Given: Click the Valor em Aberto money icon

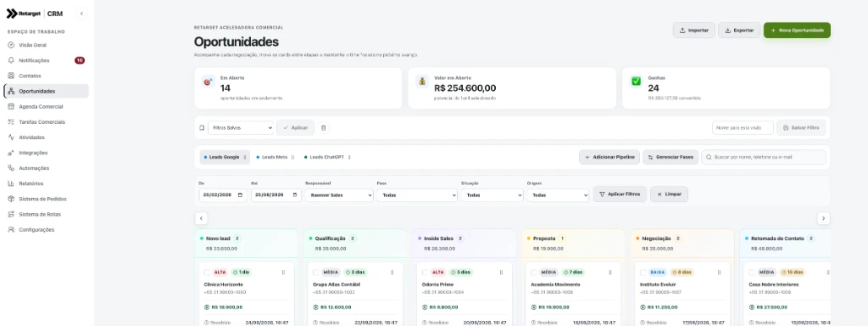Looking at the screenshot, I should tap(422, 81).
